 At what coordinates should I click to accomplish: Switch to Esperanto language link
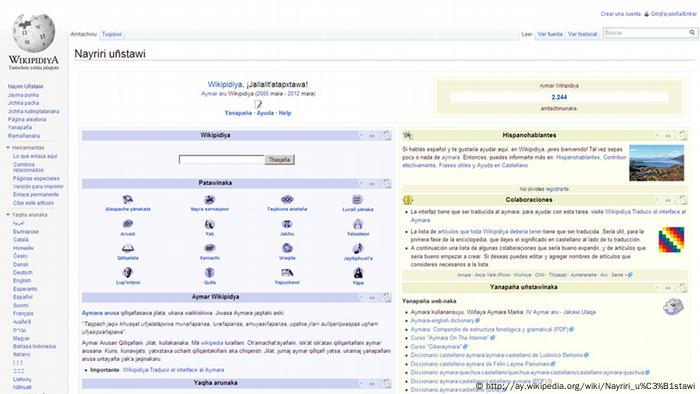pos(25,289)
